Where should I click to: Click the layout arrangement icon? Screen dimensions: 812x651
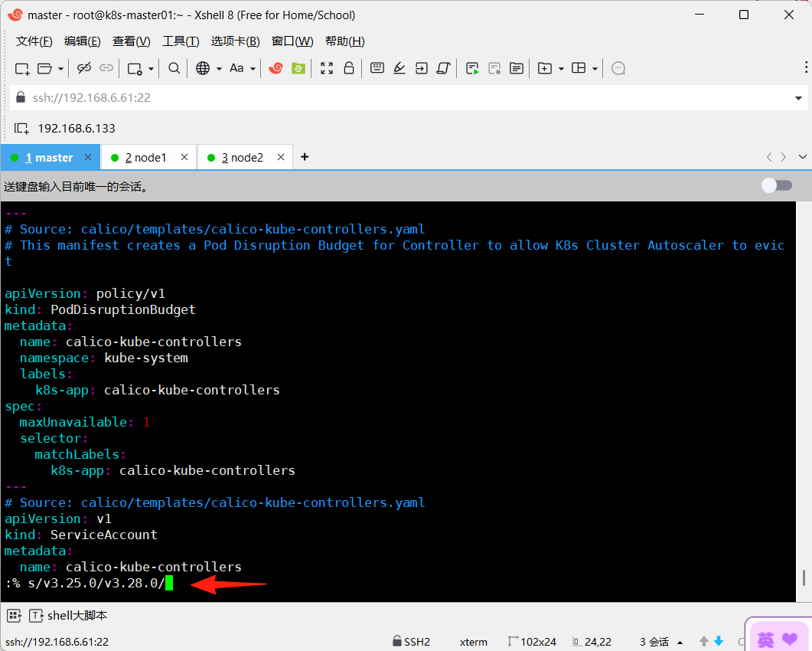[x=579, y=68]
